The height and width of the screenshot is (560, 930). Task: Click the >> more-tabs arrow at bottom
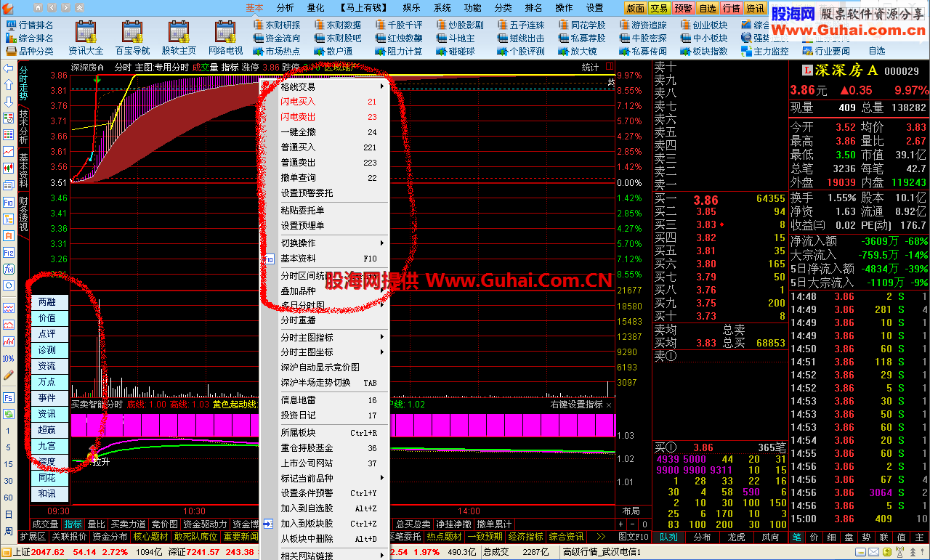[x=601, y=536]
